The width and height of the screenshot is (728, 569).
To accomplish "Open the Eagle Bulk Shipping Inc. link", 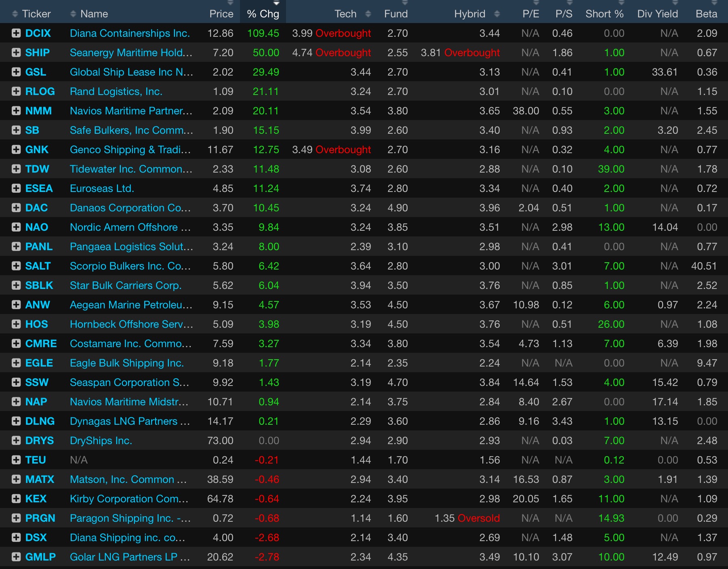I will 127,363.
